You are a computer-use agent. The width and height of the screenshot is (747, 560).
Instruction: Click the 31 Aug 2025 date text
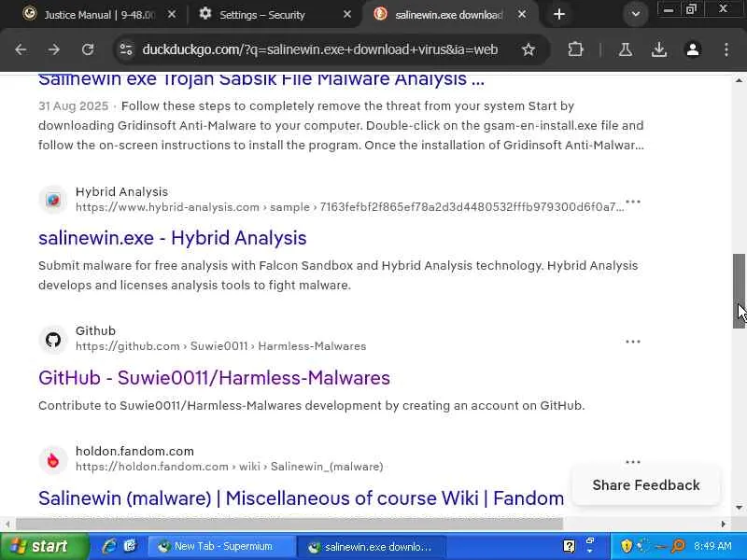[74, 105]
